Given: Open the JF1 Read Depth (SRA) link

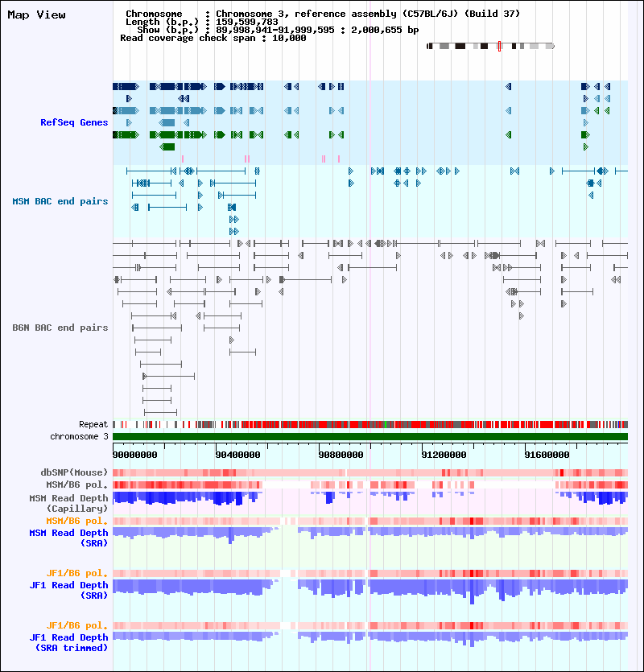Looking at the screenshot, I should pyautogui.click(x=68, y=590).
